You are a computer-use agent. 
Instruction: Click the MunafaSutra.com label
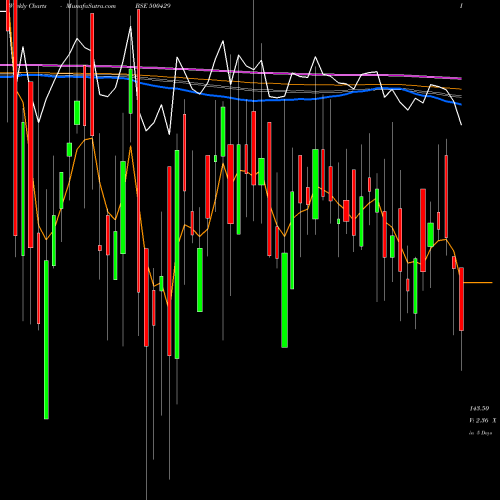pyautogui.click(x=91, y=6)
